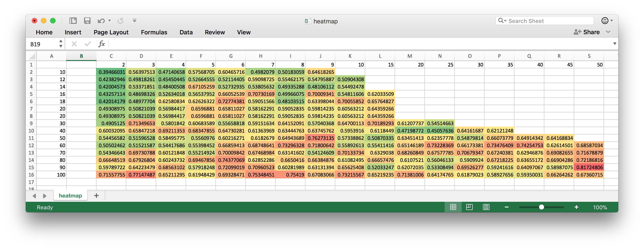Click cell with value 0.71349653
The width and height of the screenshot is (644, 249).
point(141,124)
